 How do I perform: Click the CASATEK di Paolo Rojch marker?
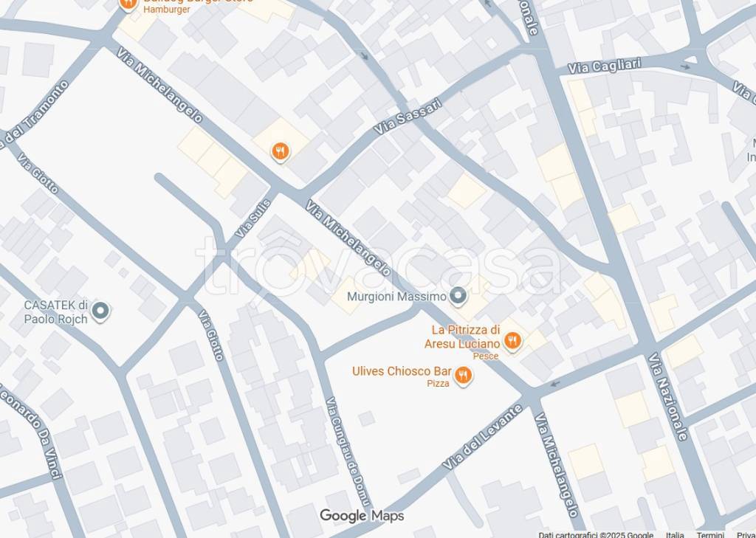click(x=100, y=311)
